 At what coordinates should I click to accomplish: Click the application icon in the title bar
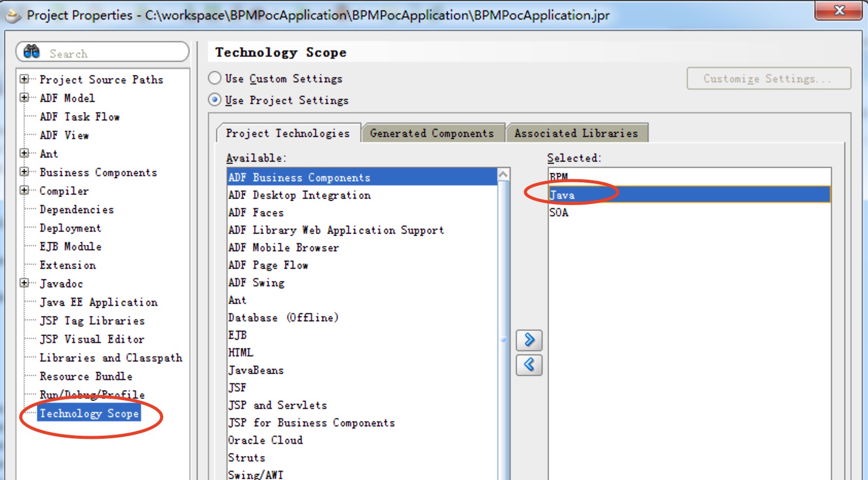click(x=13, y=15)
